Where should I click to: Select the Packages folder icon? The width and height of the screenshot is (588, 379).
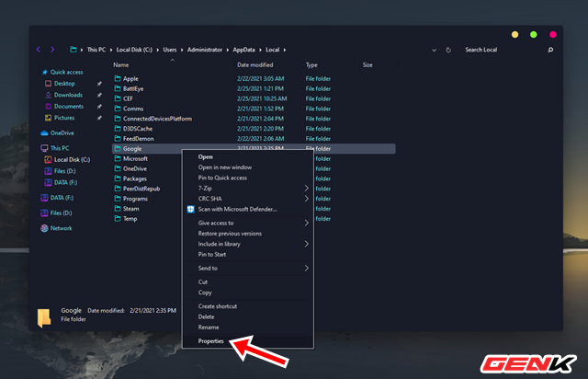tap(118, 178)
